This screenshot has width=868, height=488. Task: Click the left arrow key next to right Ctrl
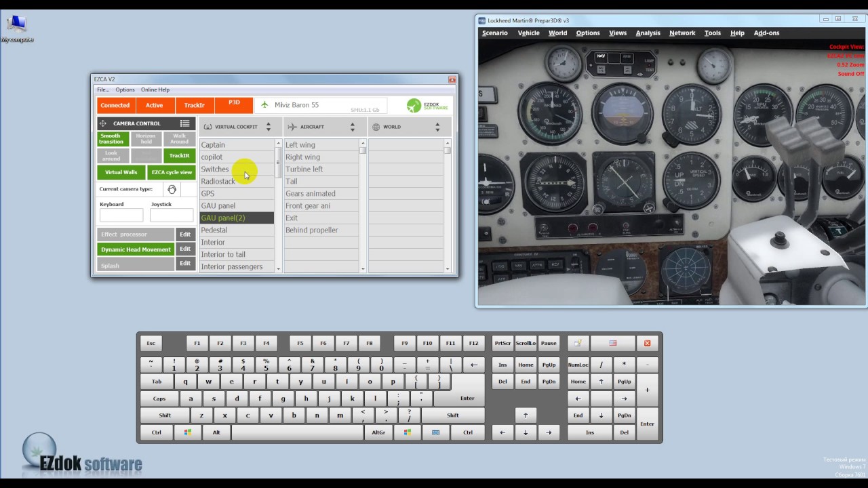pyautogui.click(x=502, y=432)
